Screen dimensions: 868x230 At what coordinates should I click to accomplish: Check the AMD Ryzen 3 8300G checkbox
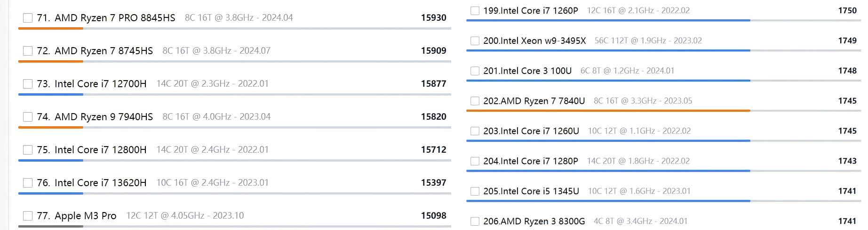475,222
